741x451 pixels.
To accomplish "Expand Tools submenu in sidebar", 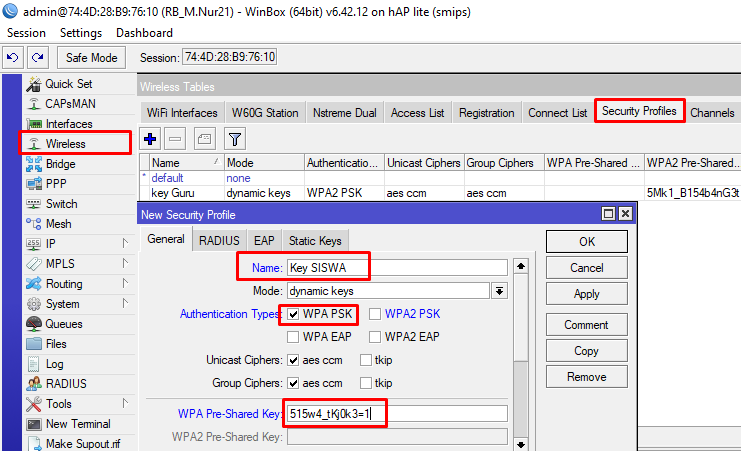I will tap(125, 404).
